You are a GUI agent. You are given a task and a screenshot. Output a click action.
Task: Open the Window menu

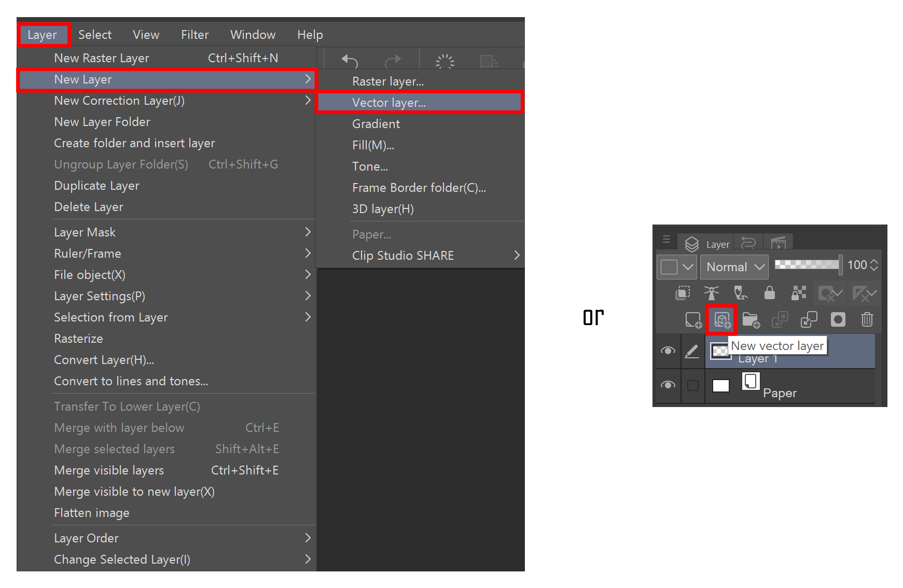click(253, 34)
